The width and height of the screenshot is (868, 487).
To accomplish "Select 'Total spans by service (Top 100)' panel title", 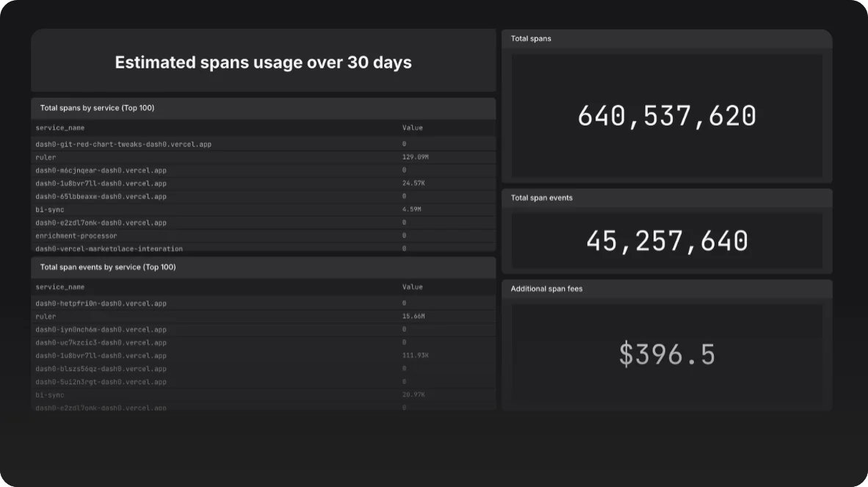I will (97, 108).
